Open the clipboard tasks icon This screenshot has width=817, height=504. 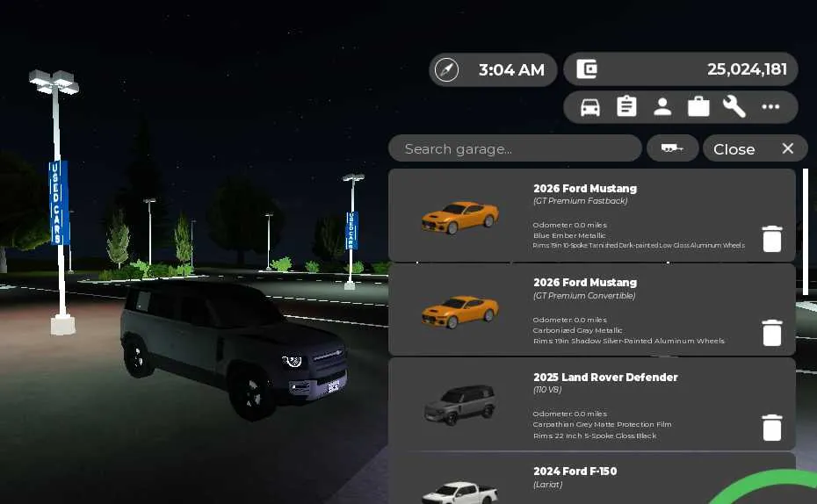tap(626, 106)
